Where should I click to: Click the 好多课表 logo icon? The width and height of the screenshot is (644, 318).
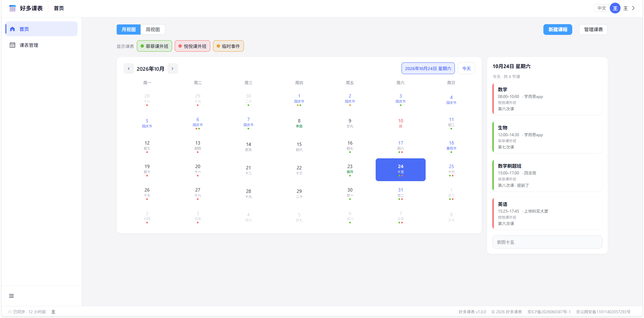12,8
